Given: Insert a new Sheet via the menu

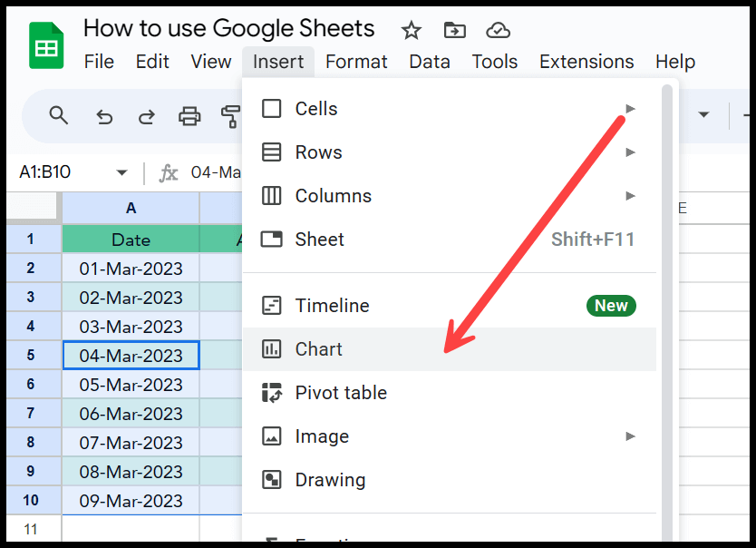Looking at the screenshot, I should coord(450,239).
